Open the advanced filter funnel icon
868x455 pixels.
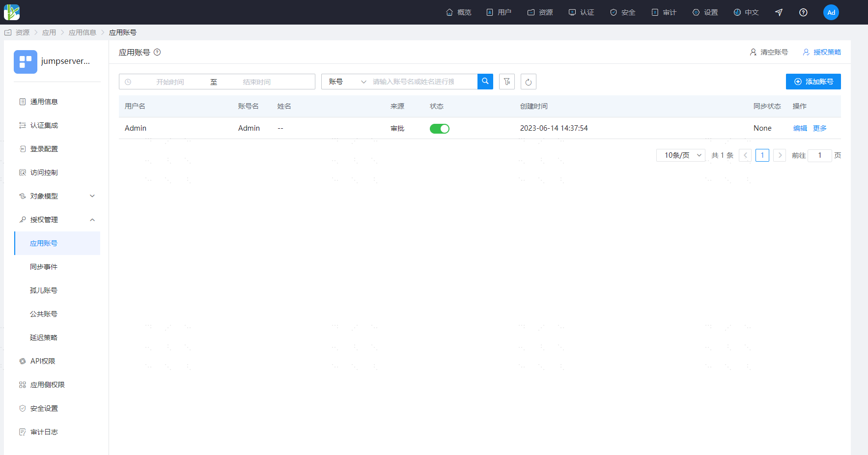pyautogui.click(x=507, y=82)
